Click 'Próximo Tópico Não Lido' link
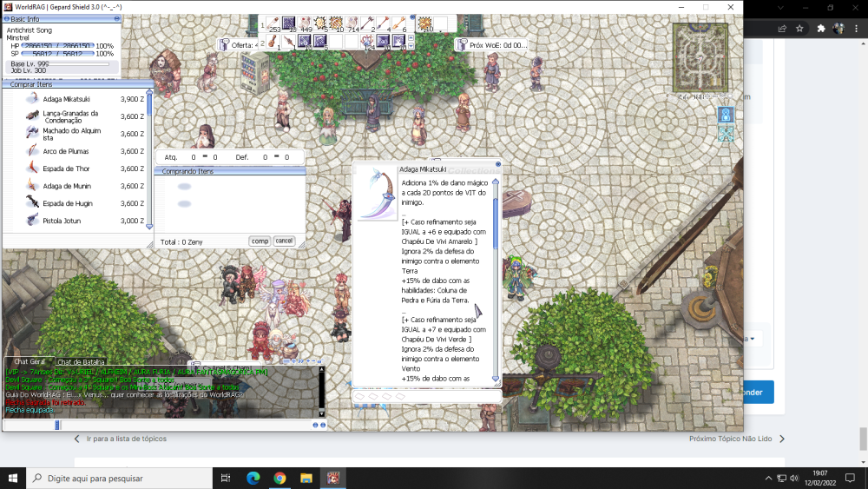 click(730, 439)
